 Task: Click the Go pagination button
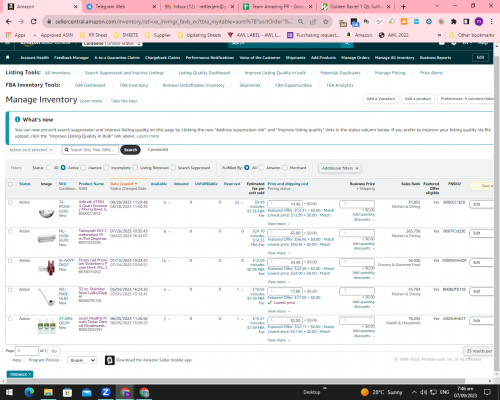(x=54, y=351)
